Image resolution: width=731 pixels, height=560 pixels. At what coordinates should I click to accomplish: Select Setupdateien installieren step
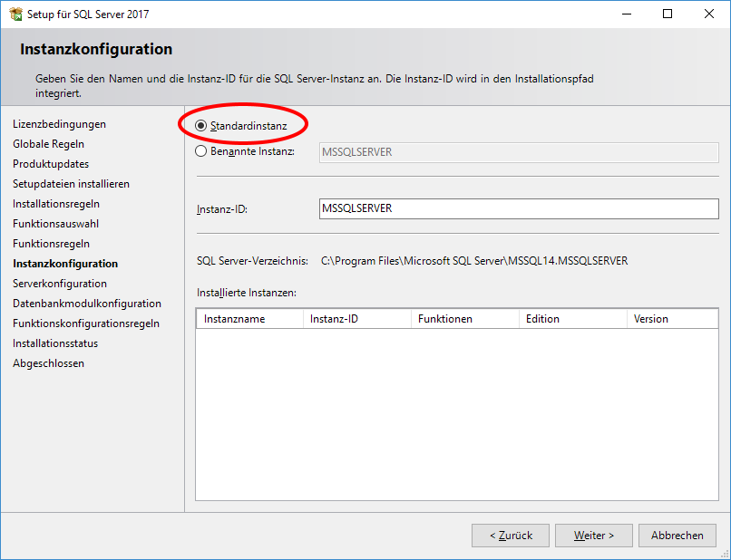[71, 184]
